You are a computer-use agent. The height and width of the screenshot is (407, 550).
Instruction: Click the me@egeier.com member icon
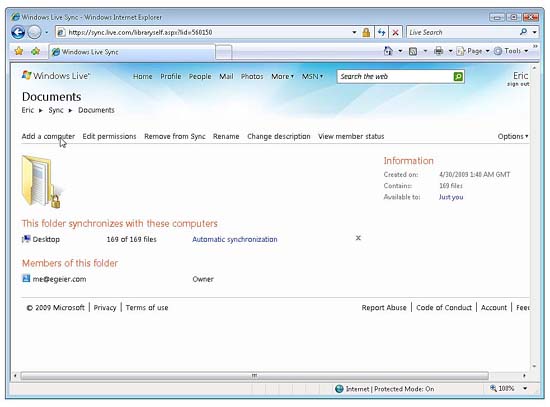pos(26,279)
